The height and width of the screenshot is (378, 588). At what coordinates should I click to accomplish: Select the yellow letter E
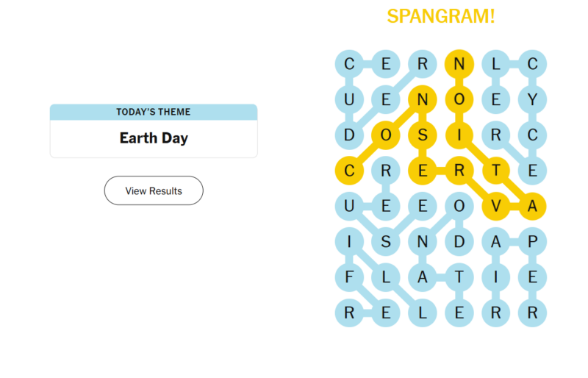click(x=423, y=171)
